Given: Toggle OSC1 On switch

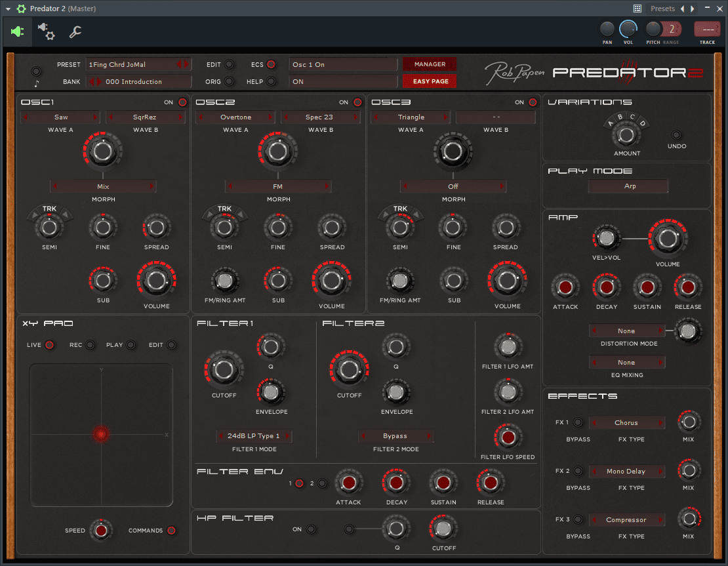Looking at the screenshot, I should [x=182, y=102].
